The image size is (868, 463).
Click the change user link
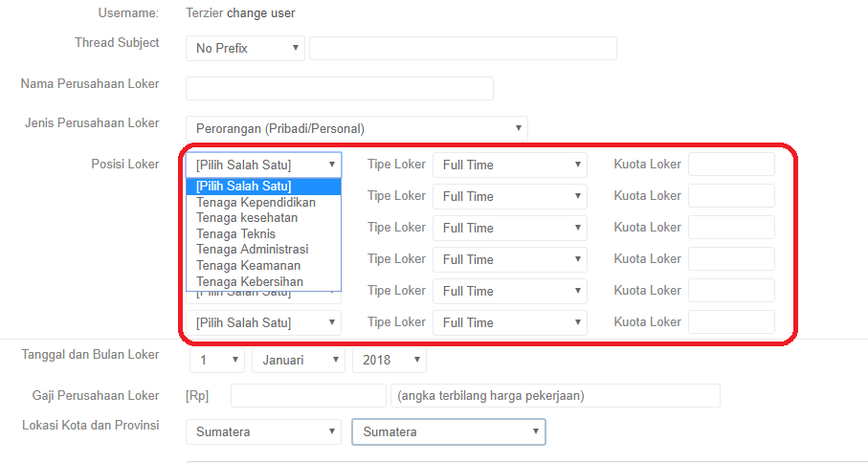pyautogui.click(x=261, y=13)
